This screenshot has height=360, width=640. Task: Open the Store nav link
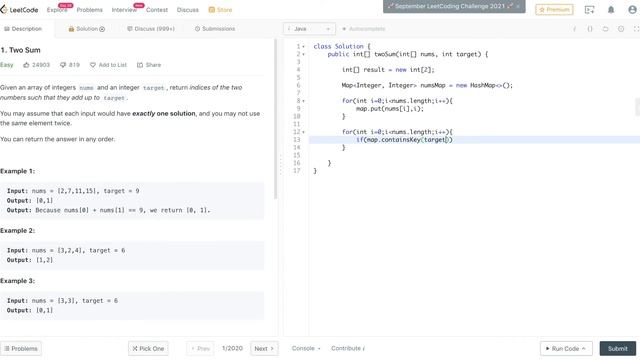pyautogui.click(x=220, y=9)
